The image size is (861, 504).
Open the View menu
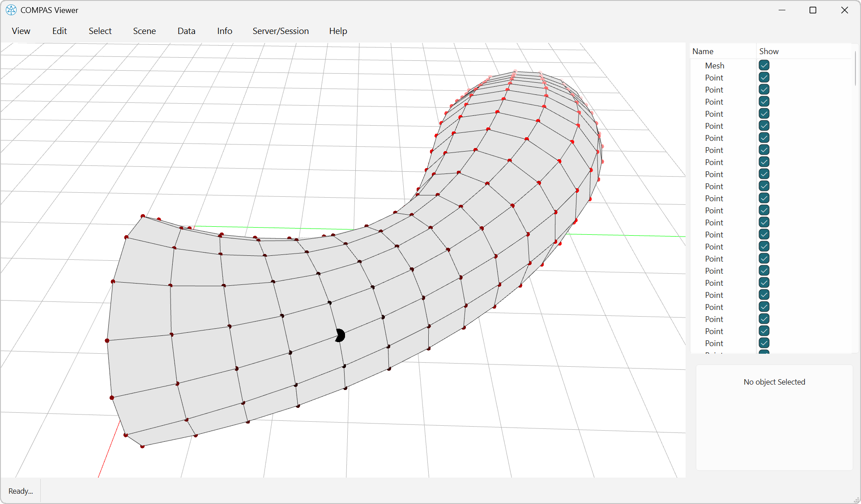[21, 31]
